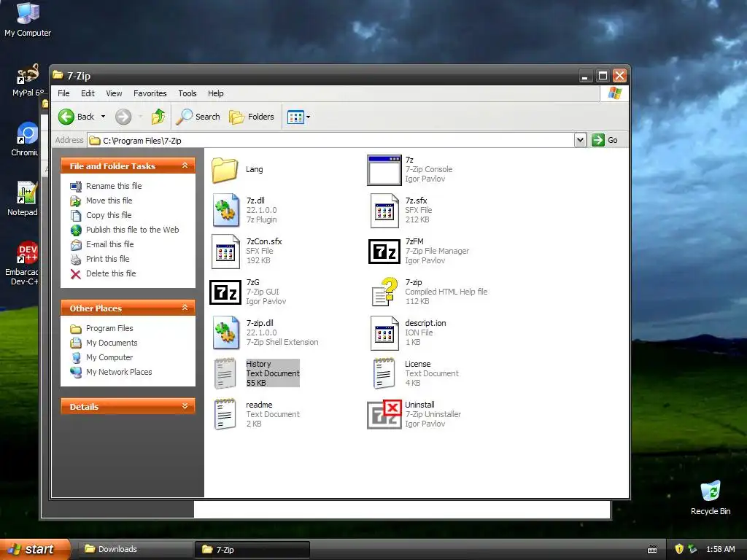
Task: Select the 7zCon.sfx file icon
Action: point(226,251)
